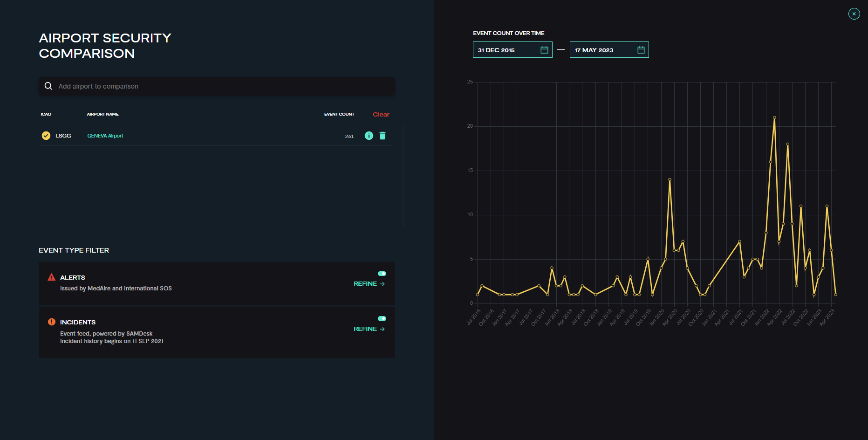Click the orange Incidents exclamation icon

click(x=52, y=322)
